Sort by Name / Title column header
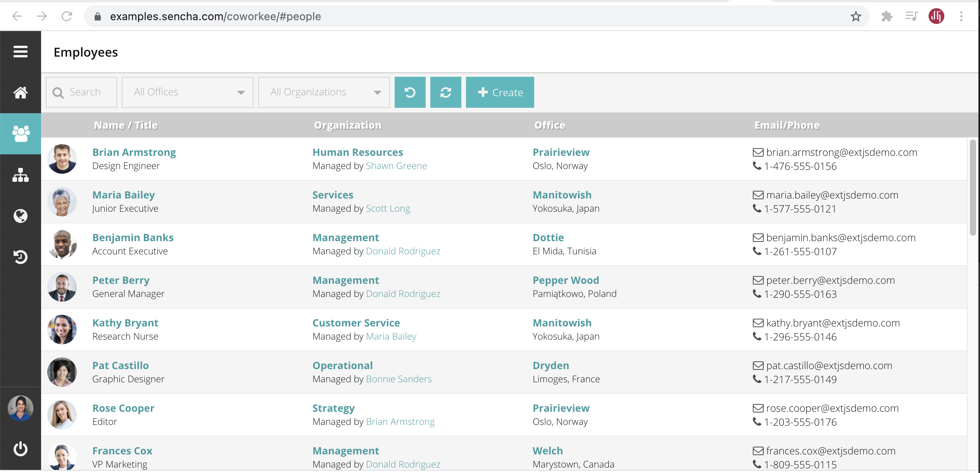This screenshot has height=473, width=980. click(x=126, y=125)
